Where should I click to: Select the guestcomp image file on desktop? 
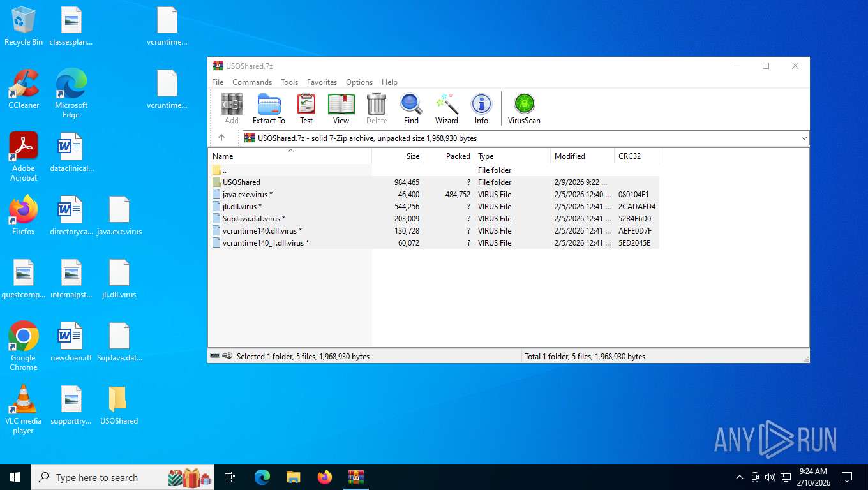tap(24, 279)
